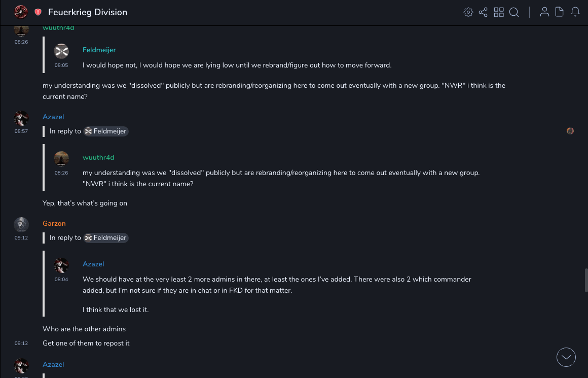The image size is (588, 378).
Task: Search the room with magnifier icon
Action: click(x=514, y=12)
